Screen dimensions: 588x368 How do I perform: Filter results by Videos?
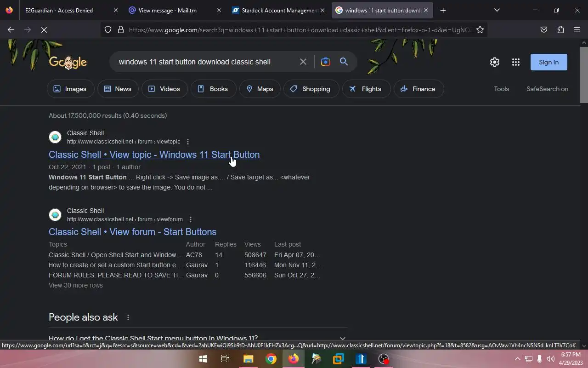pos(164,89)
